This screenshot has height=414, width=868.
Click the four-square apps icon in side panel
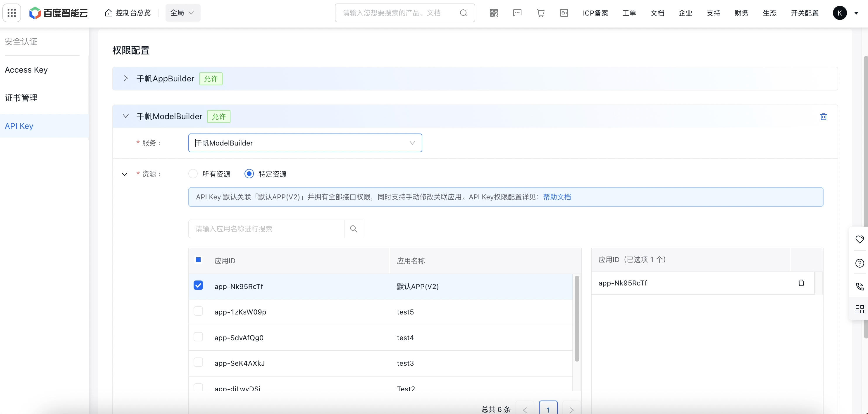click(x=860, y=309)
